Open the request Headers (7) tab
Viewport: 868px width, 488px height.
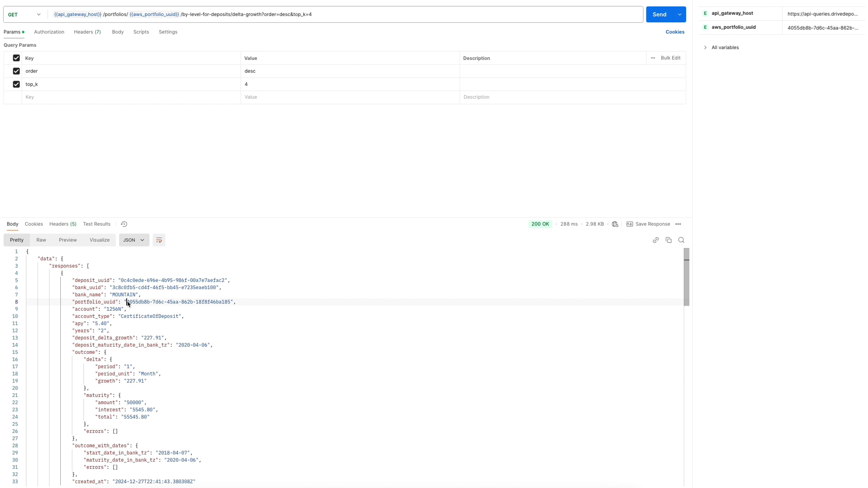[88, 32]
